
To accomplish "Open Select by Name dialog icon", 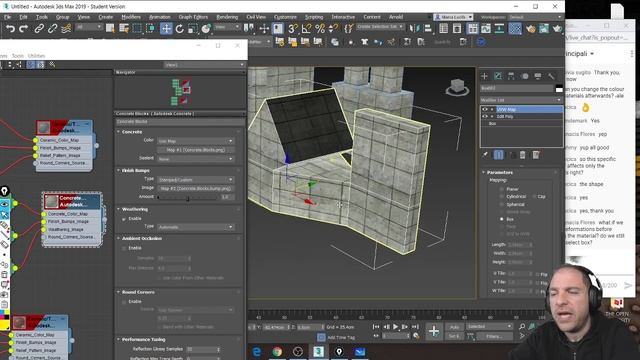I will [x=124, y=29].
